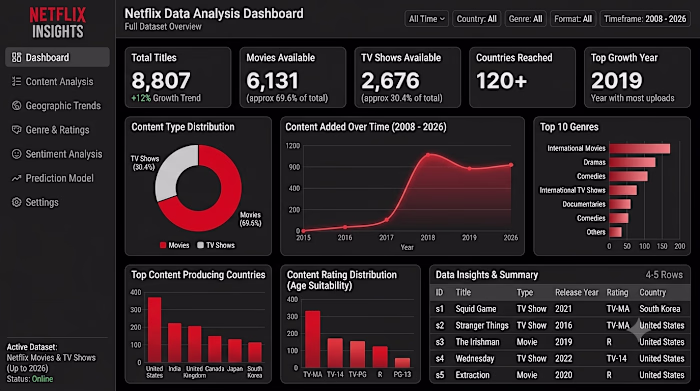Click the TV-MA rating bar
This screenshot has width=700, height=391.
click(312, 339)
